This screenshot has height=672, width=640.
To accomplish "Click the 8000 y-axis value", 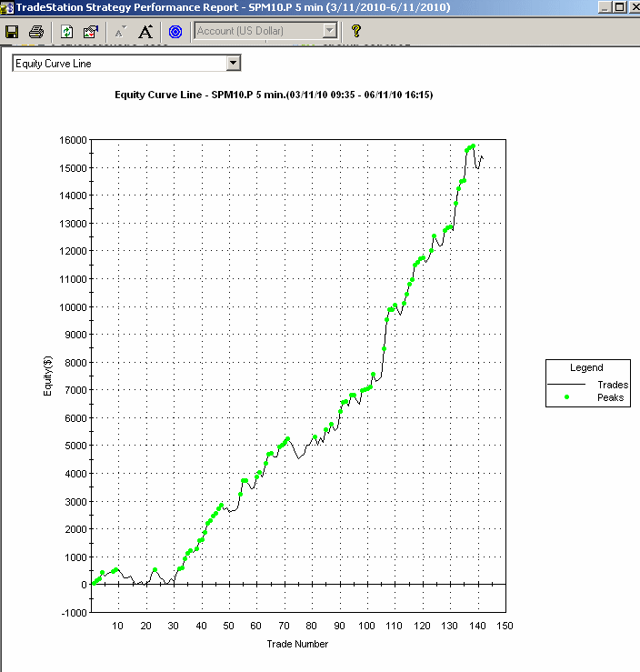I will point(75,363).
